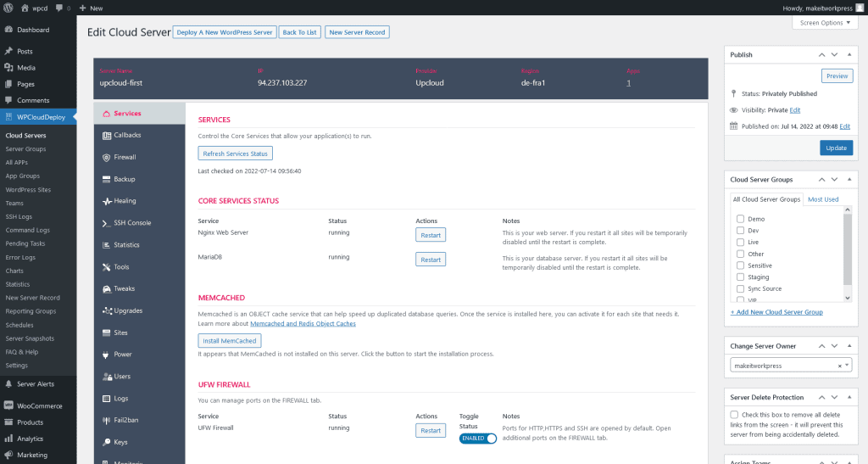868x464 pixels.
Task: Toggle the UFW Firewall ENABLED switch
Action: (478, 438)
